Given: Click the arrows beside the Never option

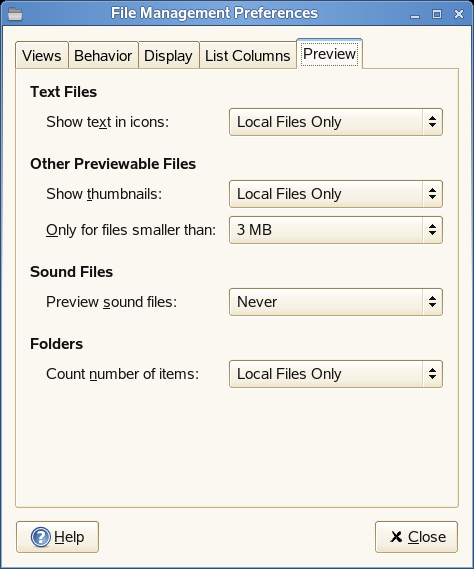Looking at the screenshot, I should point(432,302).
